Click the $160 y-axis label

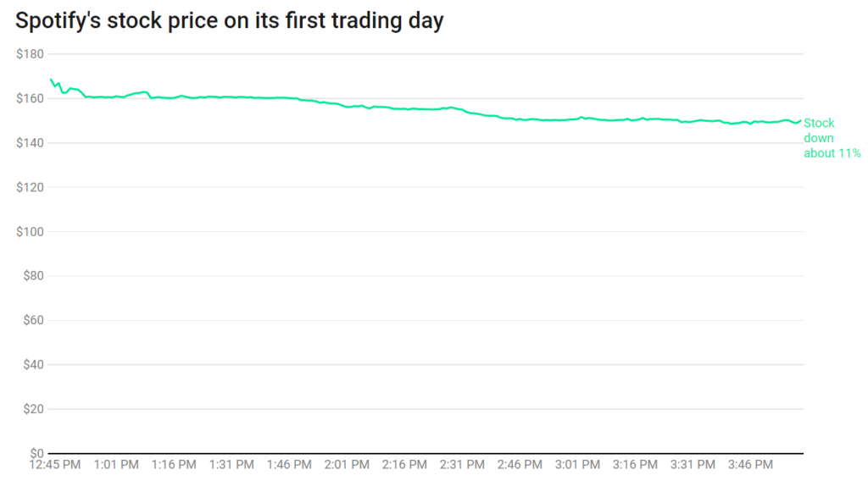click(30, 99)
